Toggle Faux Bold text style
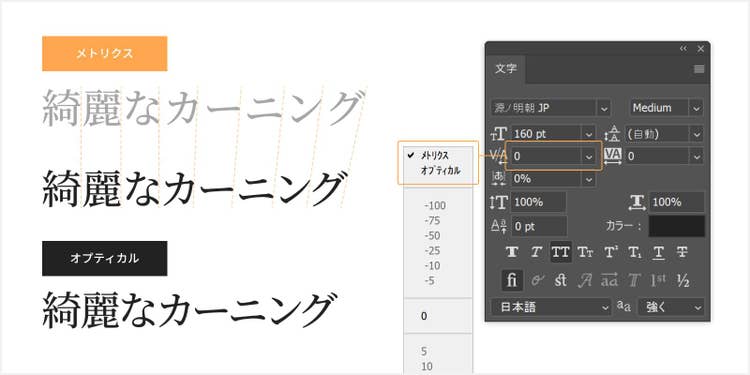750x375 pixels. click(x=512, y=252)
